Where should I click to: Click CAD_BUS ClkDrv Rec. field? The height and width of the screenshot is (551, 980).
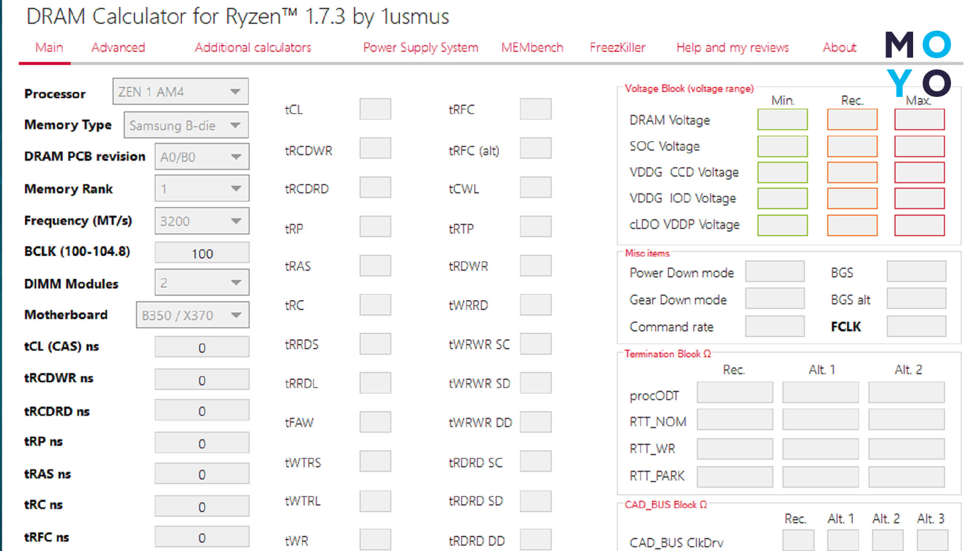[798, 540]
